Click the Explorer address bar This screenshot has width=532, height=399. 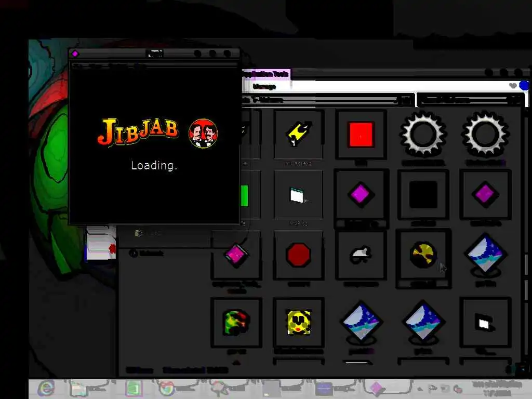(327, 100)
